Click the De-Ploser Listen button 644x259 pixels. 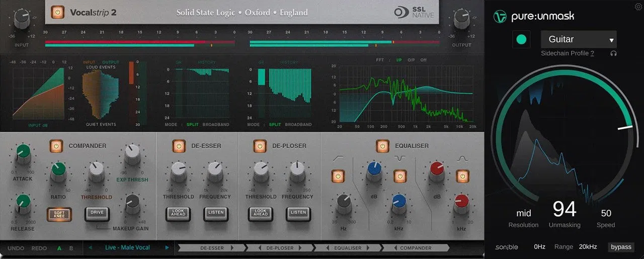298,214
